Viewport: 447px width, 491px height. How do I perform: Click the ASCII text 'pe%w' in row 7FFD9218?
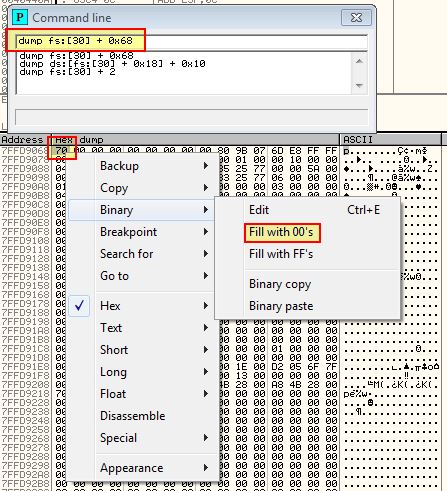[355, 394]
